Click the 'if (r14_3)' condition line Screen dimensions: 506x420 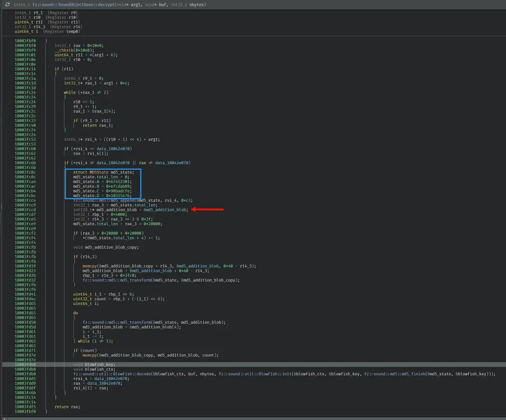point(85,257)
